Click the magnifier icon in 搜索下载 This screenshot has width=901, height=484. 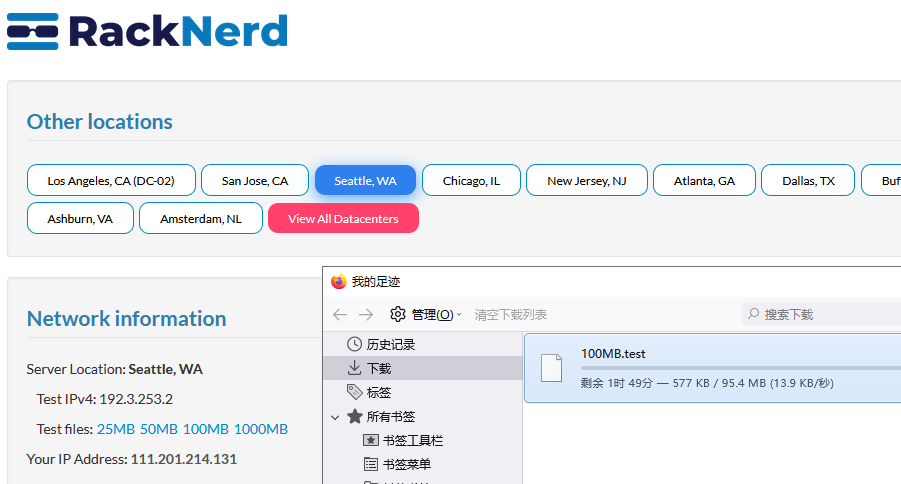pos(753,314)
